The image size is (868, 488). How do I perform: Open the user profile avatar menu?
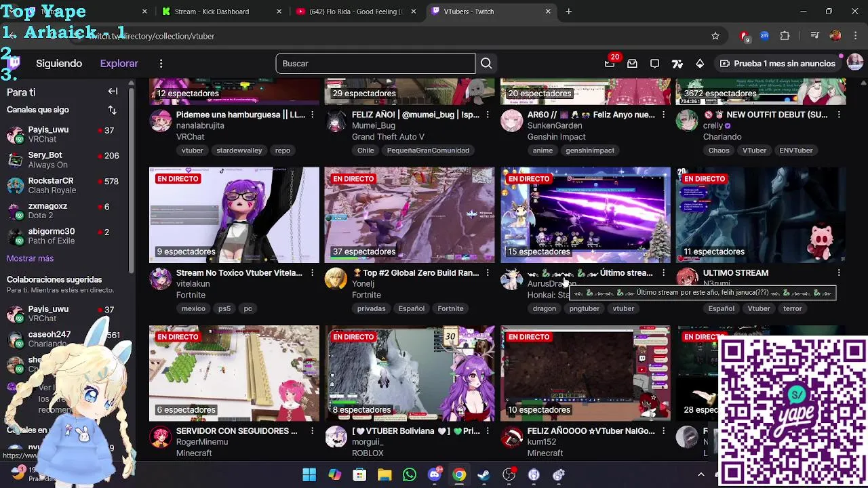coord(854,63)
